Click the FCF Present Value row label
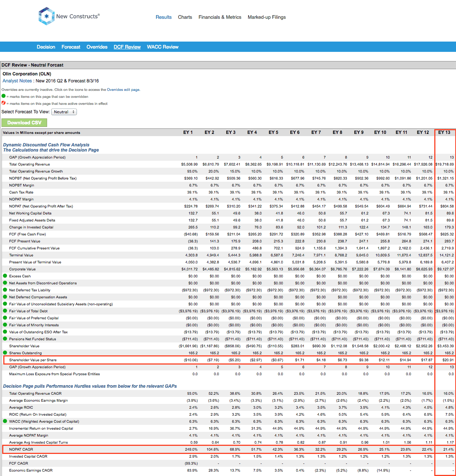The width and height of the screenshot is (456, 476). click(25, 241)
